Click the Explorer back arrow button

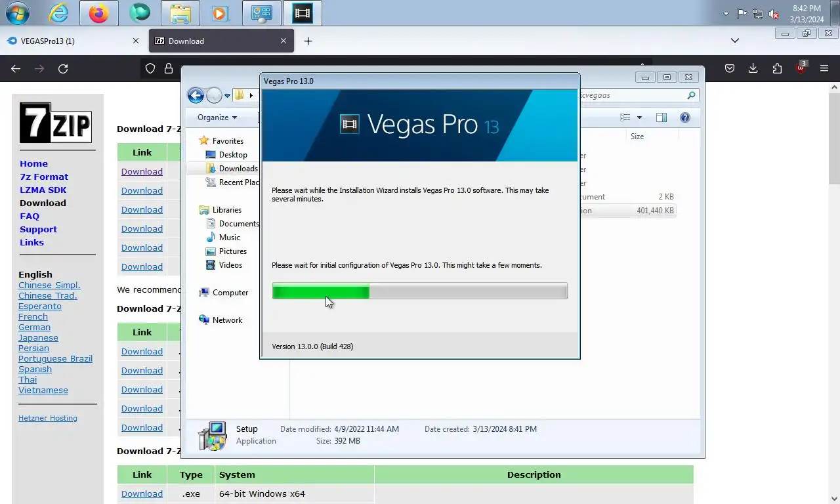[x=196, y=95]
